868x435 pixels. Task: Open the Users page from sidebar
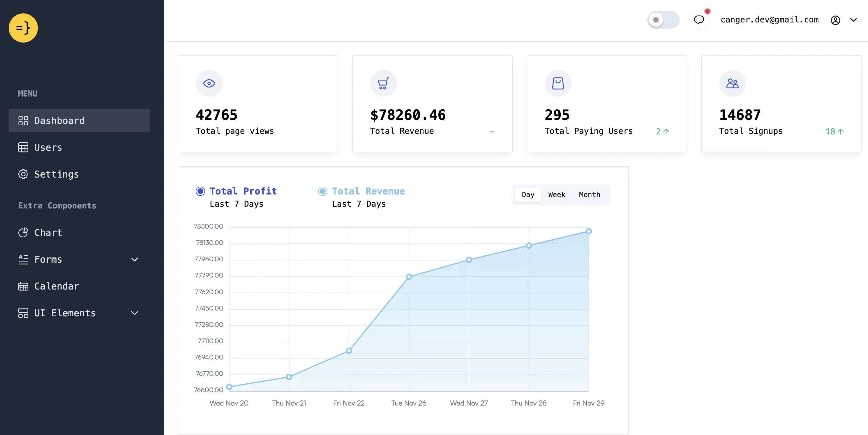47,147
